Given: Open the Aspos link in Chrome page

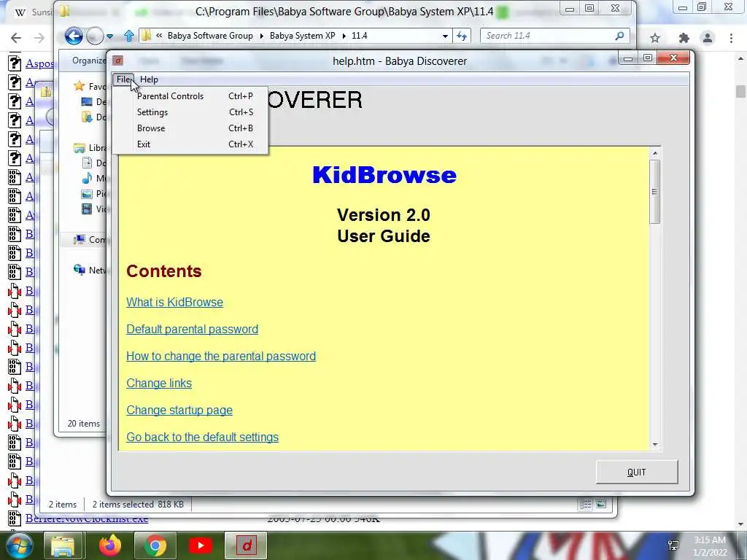Looking at the screenshot, I should pyautogui.click(x=39, y=63).
